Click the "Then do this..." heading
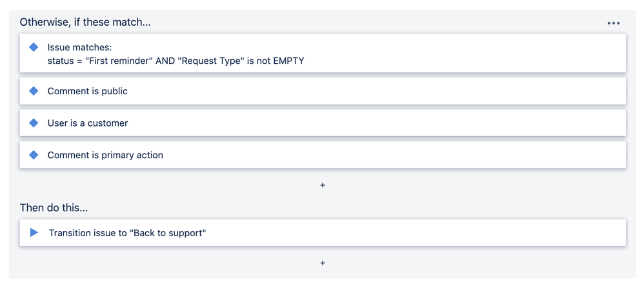Image resolution: width=644 pixels, height=293 pixels. pyautogui.click(x=55, y=208)
